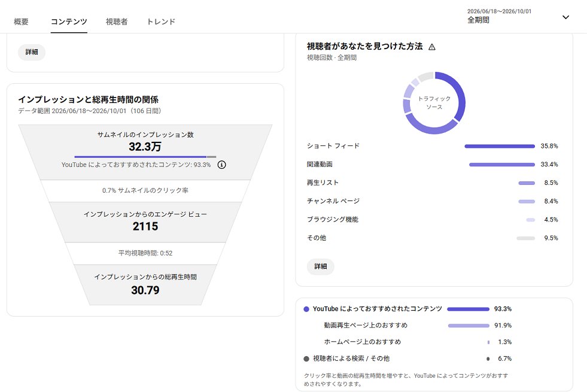Click the 2115 engaged views value
This screenshot has height=392, width=587.
point(145,226)
